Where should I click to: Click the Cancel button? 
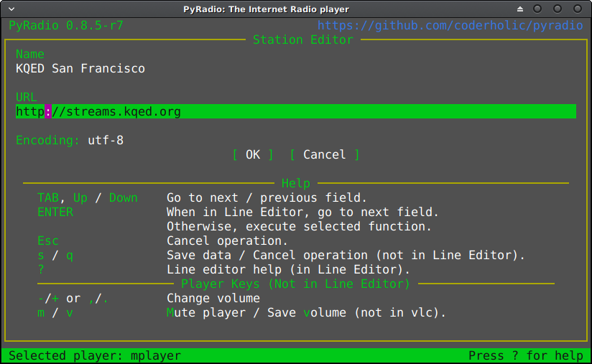(x=324, y=154)
